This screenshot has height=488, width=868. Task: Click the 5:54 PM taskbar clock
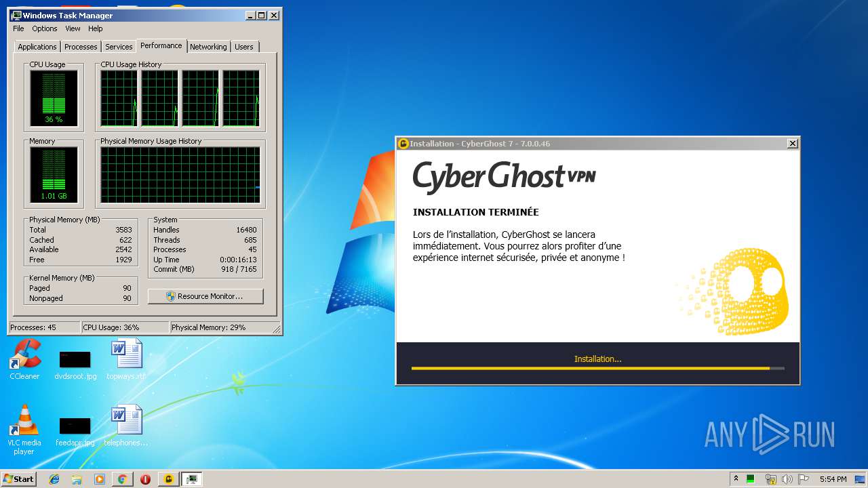tap(833, 479)
